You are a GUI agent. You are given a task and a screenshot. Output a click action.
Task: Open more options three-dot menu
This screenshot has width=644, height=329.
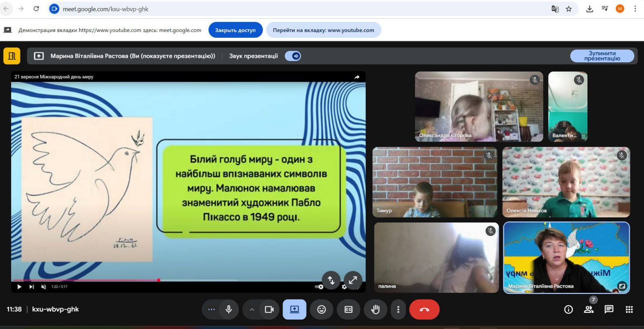(398, 309)
